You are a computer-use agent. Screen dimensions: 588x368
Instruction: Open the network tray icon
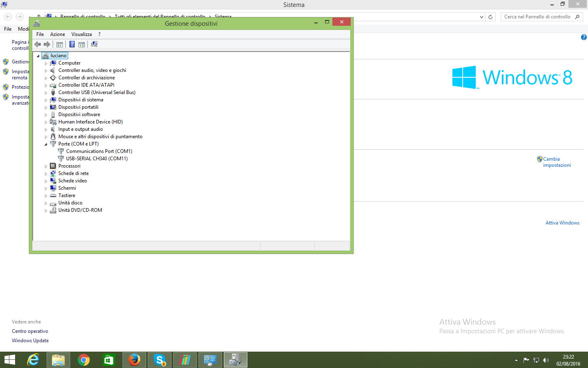pyautogui.click(x=536, y=360)
